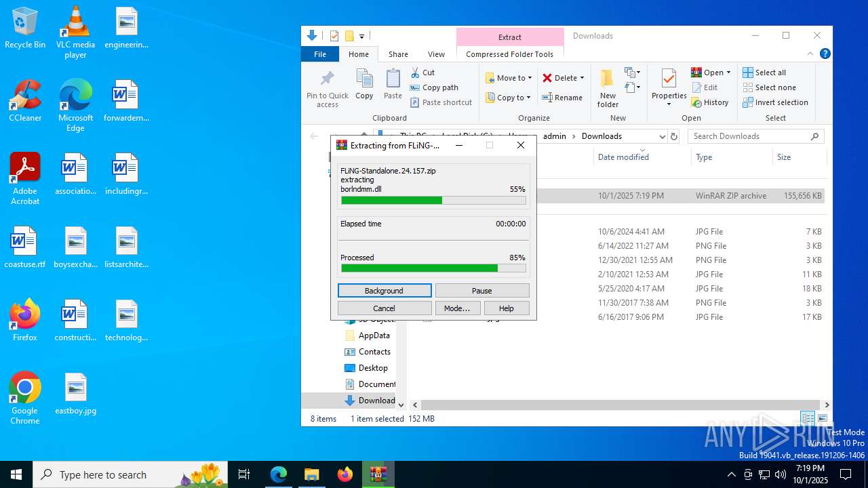Click the Rename button in Organize

click(561, 98)
